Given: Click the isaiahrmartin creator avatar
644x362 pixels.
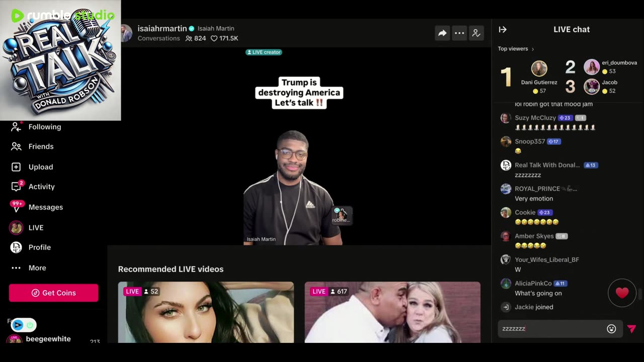Looking at the screenshot, I should coord(127,33).
